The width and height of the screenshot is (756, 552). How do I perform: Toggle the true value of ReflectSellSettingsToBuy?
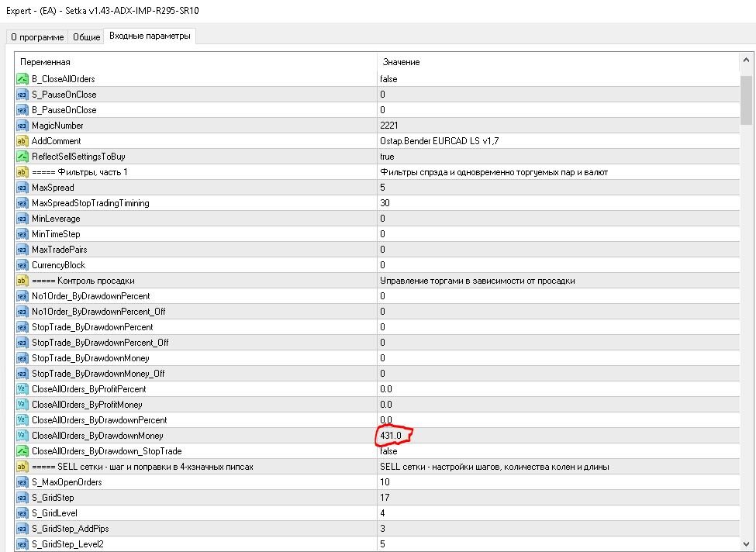[387, 156]
